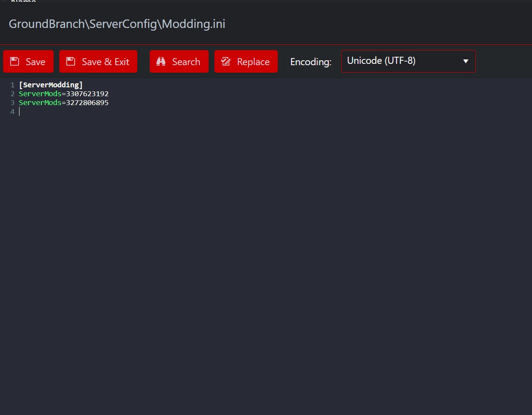Click the ServerMods key on line 3
This screenshot has width=532, height=415.
tap(40, 103)
